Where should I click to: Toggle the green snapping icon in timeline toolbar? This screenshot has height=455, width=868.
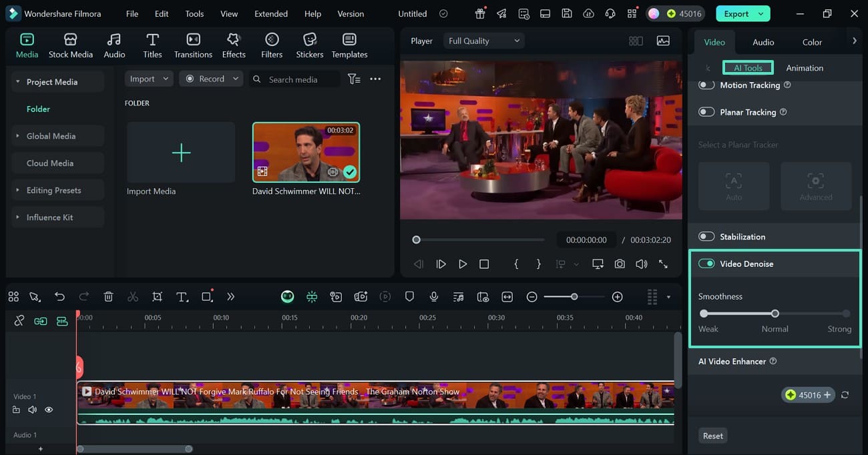312,297
